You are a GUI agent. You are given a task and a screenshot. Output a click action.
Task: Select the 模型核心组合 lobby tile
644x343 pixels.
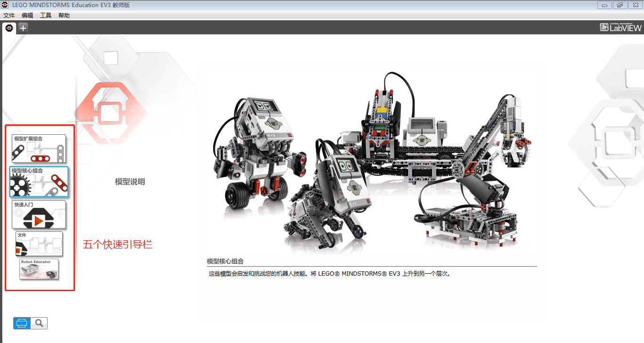(x=39, y=181)
